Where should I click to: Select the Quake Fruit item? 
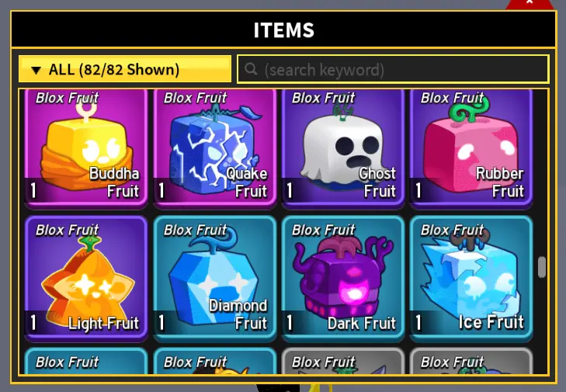(214, 149)
